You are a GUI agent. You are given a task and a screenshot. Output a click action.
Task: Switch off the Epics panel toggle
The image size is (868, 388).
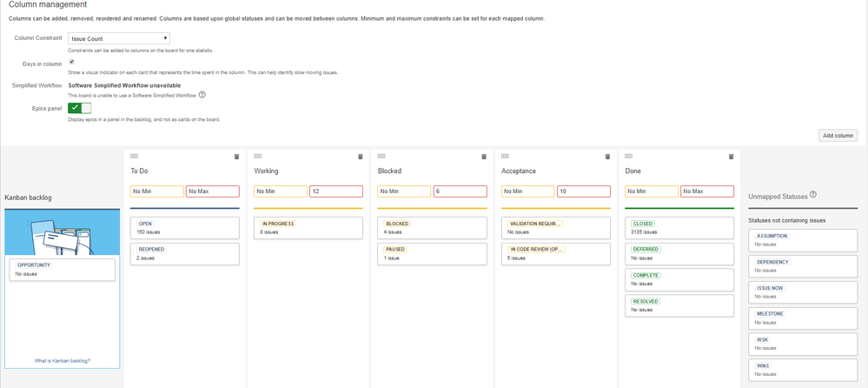[x=80, y=108]
